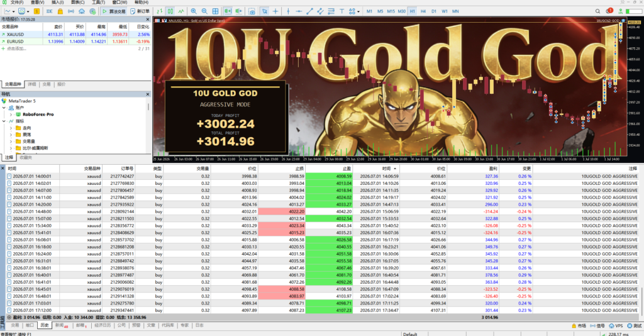Zoom out on the chart
Screen dimensions: 644x336
[x=204, y=11]
